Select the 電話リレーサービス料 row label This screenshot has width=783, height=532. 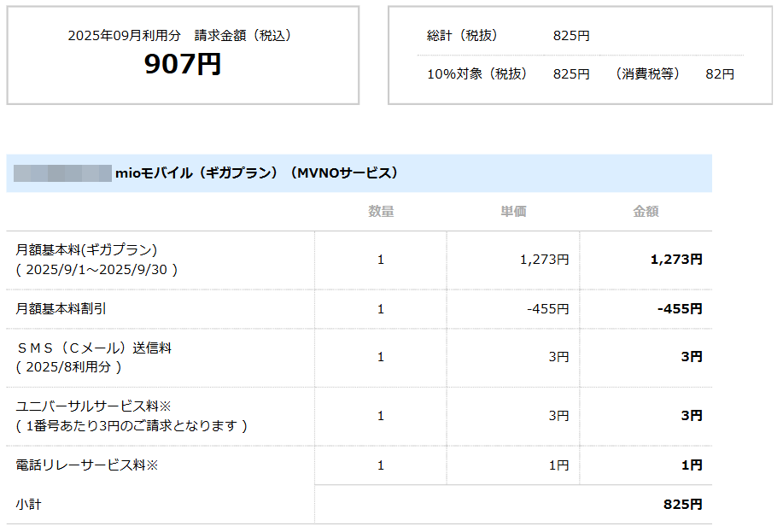[x=87, y=465]
